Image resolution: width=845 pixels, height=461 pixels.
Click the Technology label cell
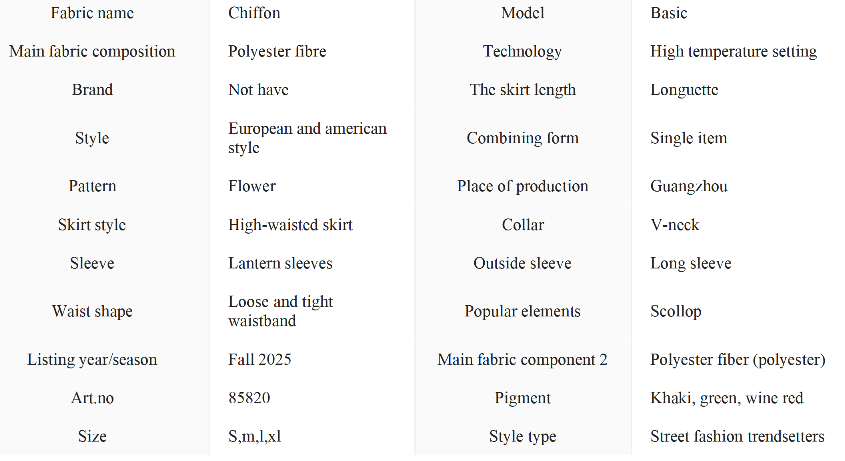click(522, 51)
